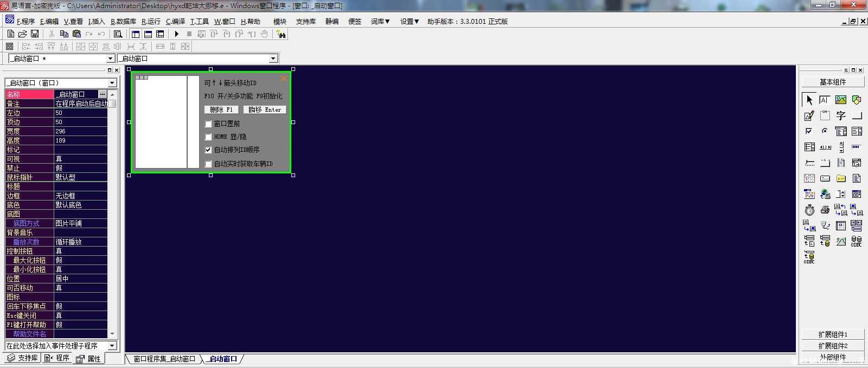Click the Run (play) toolbar icon

click(176, 34)
